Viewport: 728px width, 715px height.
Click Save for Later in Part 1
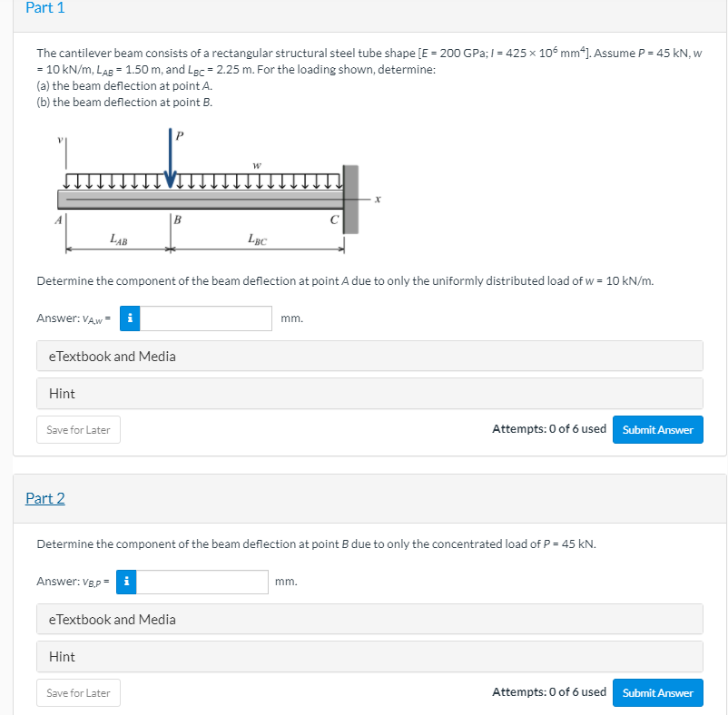pyautogui.click(x=78, y=429)
